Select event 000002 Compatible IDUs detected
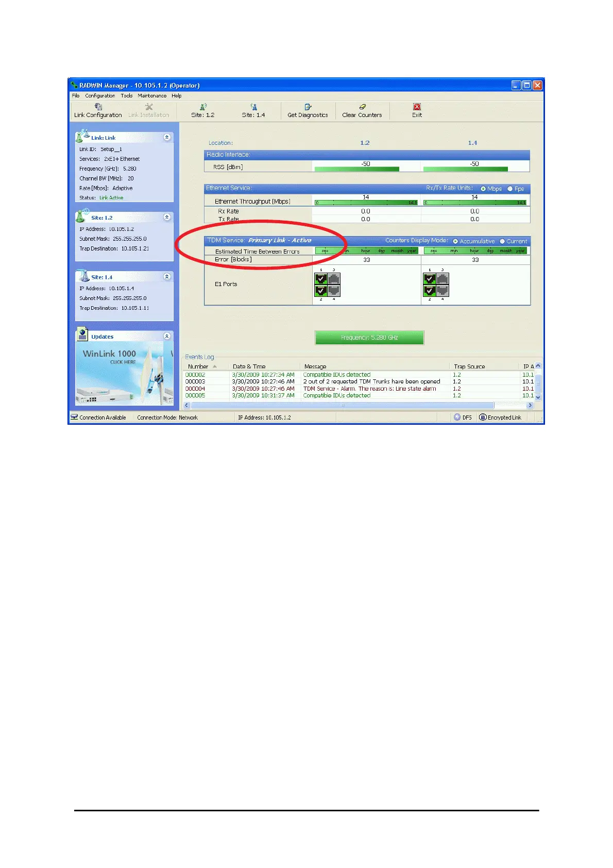The width and height of the screenshot is (613, 868). [360, 375]
